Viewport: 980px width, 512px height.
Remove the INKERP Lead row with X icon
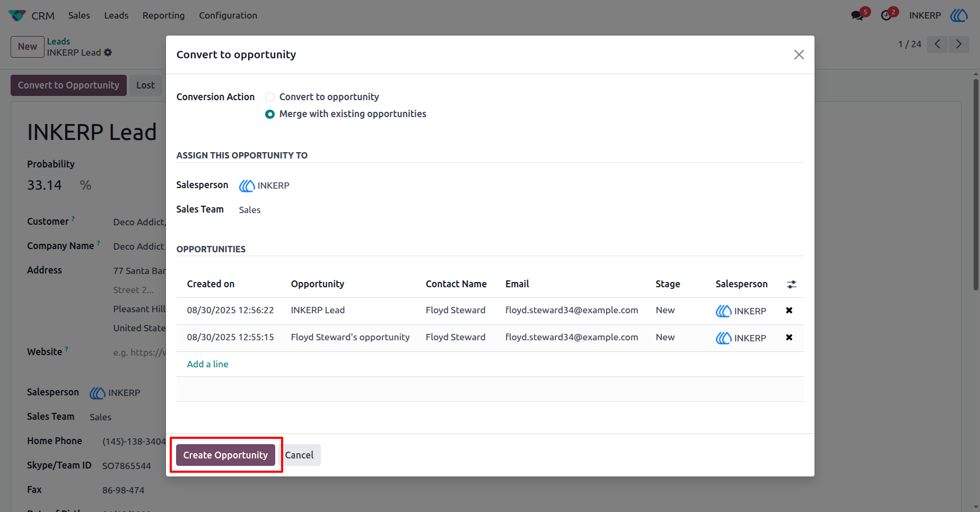coord(789,311)
